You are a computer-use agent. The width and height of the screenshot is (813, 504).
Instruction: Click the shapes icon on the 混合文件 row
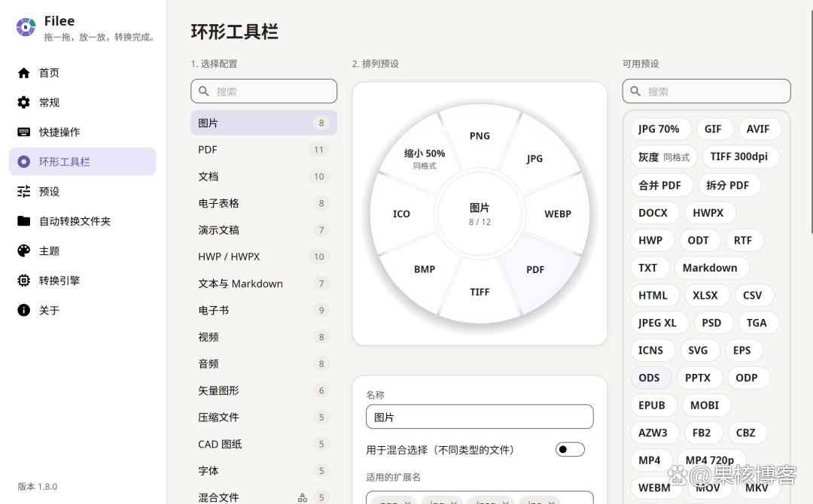tap(303, 498)
